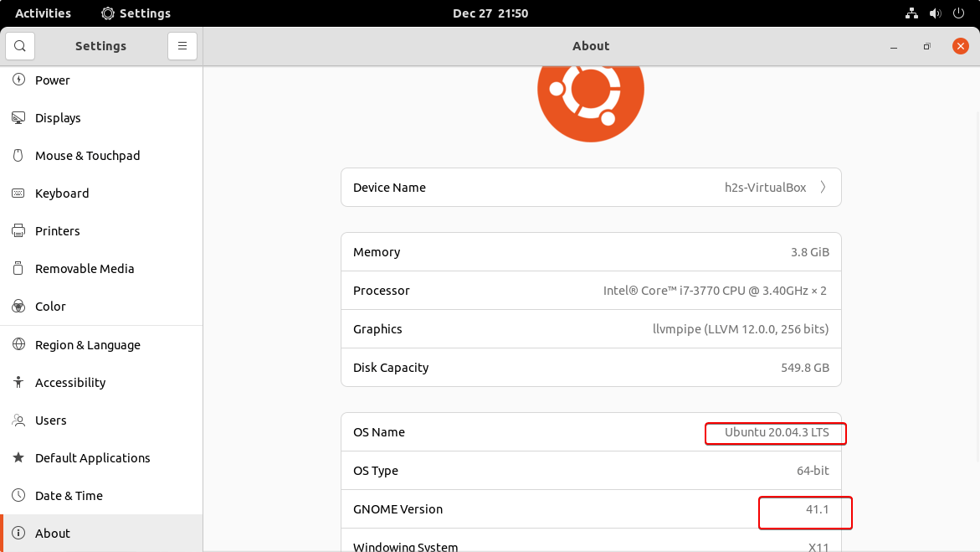The height and width of the screenshot is (552, 980).
Task: Click the Color icon in sidebar
Action: (x=18, y=306)
